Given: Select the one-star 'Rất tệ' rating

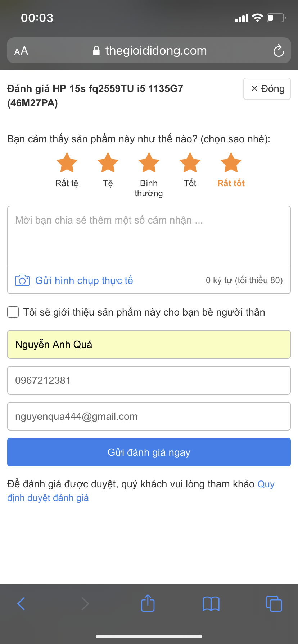Looking at the screenshot, I should pyautogui.click(x=67, y=163).
